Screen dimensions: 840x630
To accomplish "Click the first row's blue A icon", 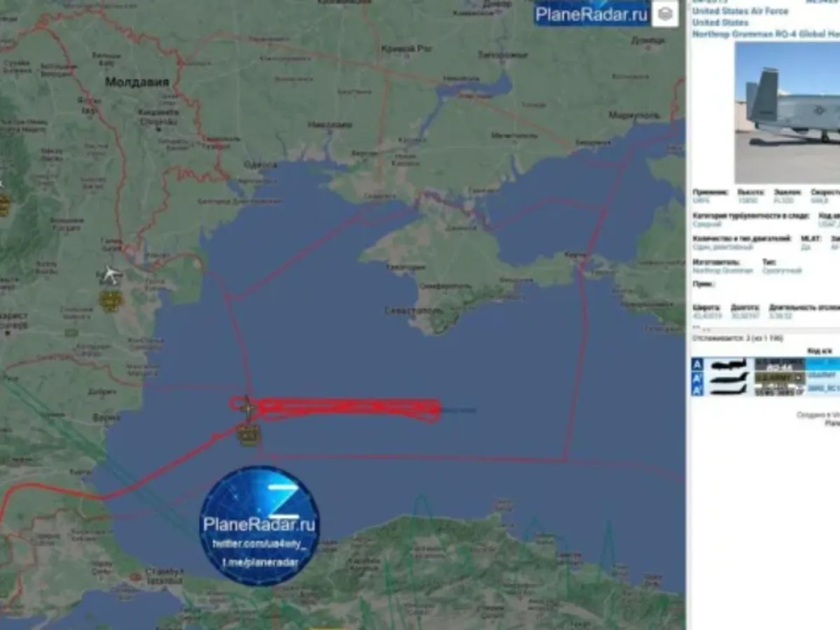I will [x=697, y=364].
